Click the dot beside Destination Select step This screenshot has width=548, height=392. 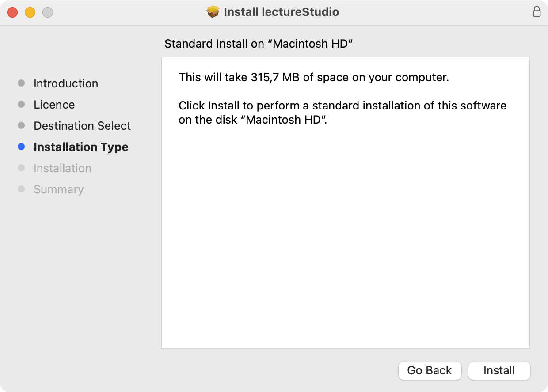coord(21,125)
